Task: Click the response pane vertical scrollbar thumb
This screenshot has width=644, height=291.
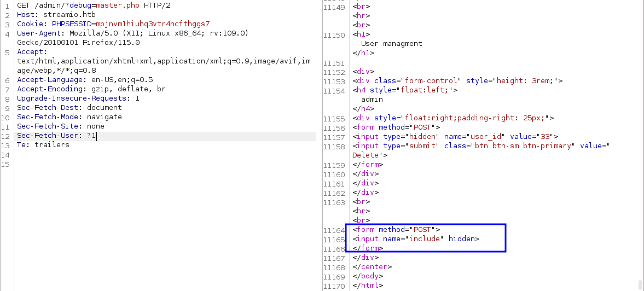Action: 640,284
